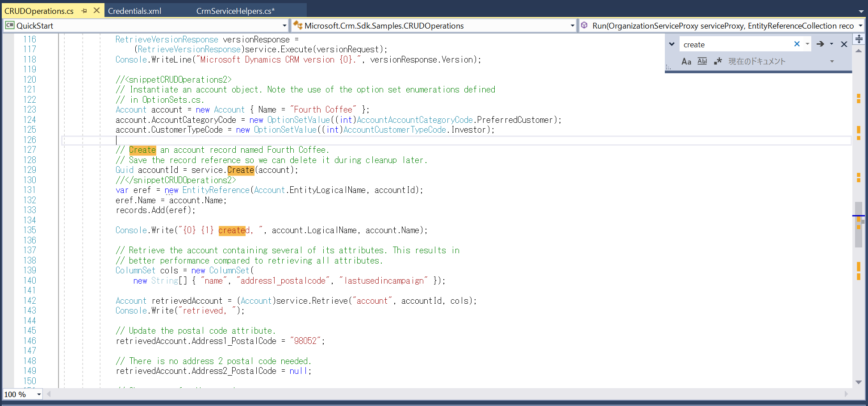Open the 100% zoom level dropdown
Viewport: 868px width, 406px height.
[x=38, y=394]
